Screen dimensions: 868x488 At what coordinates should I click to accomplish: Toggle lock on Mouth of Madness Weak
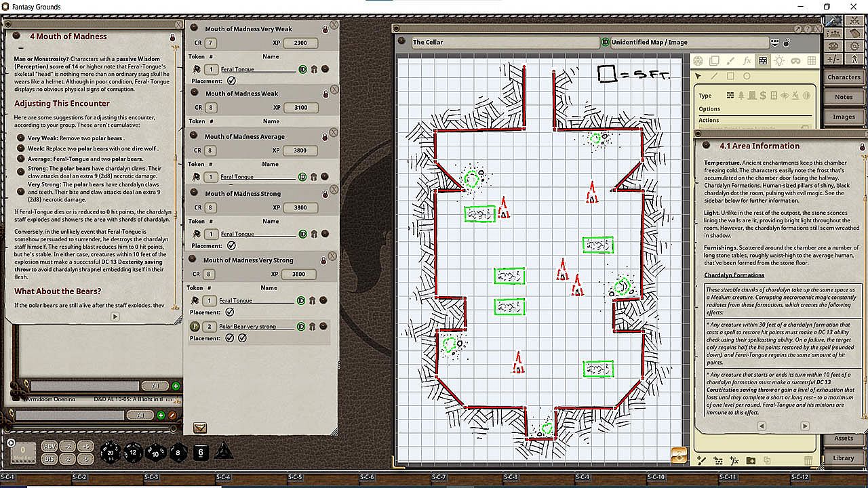click(325, 94)
